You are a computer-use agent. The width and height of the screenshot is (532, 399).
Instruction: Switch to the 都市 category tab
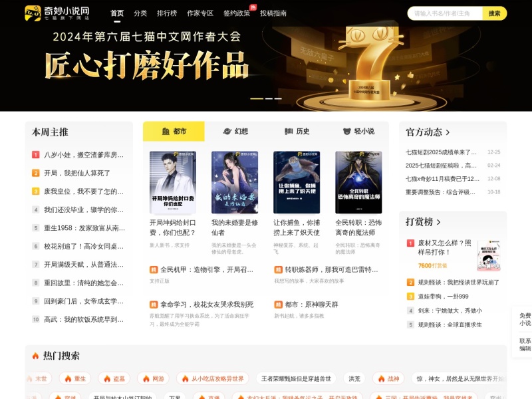[174, 131]
